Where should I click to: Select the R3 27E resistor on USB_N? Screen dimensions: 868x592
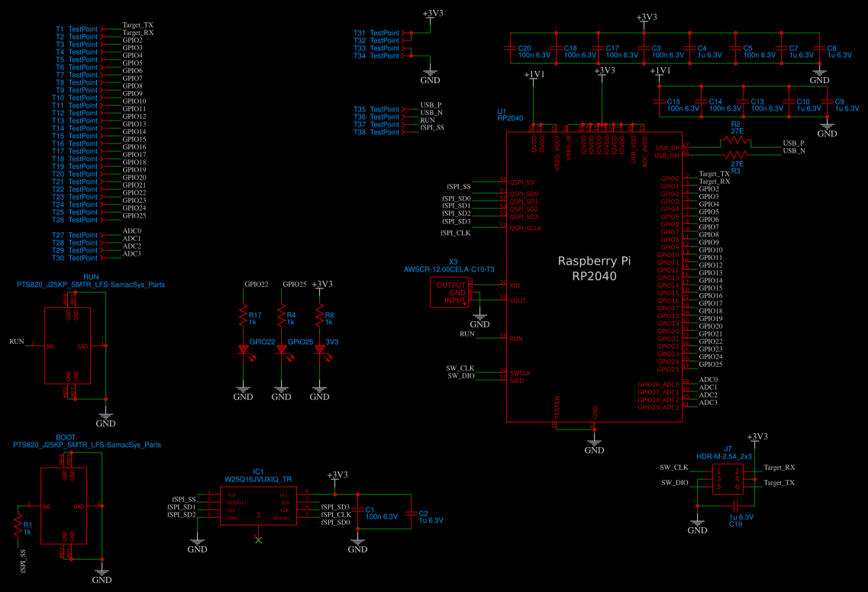736,154
